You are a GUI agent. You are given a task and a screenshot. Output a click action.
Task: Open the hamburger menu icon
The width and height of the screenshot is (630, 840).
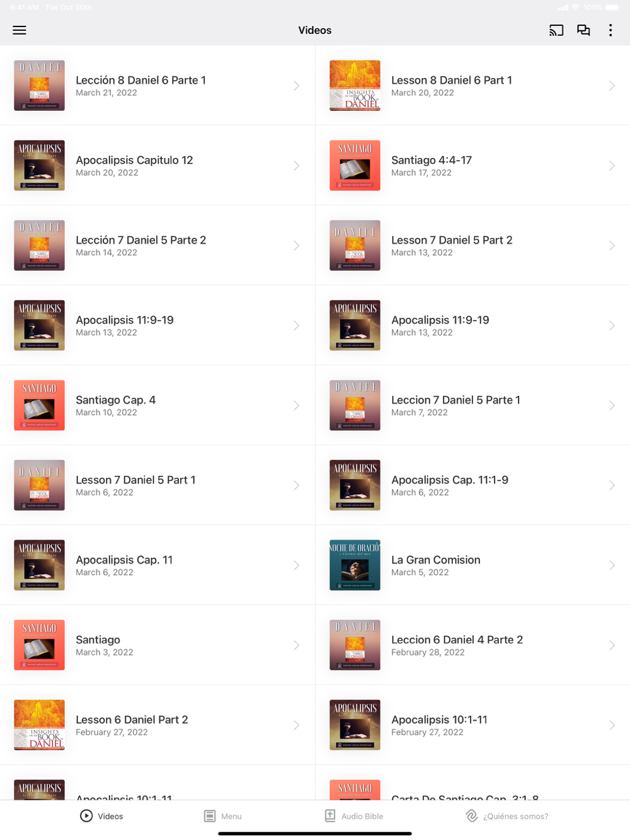[20, 30]
